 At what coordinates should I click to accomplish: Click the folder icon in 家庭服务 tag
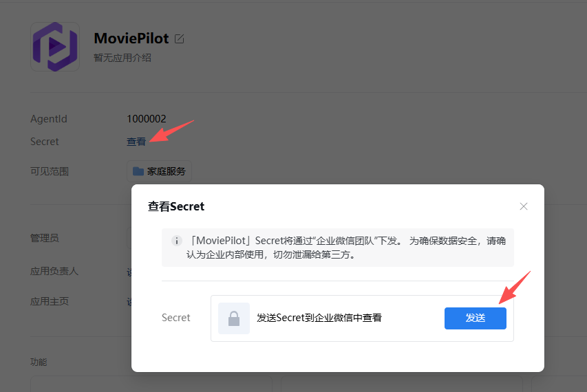pos(138,171)
